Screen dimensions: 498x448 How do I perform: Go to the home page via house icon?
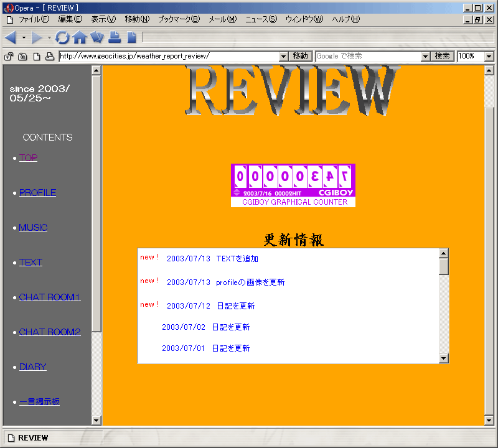[80, 37]
